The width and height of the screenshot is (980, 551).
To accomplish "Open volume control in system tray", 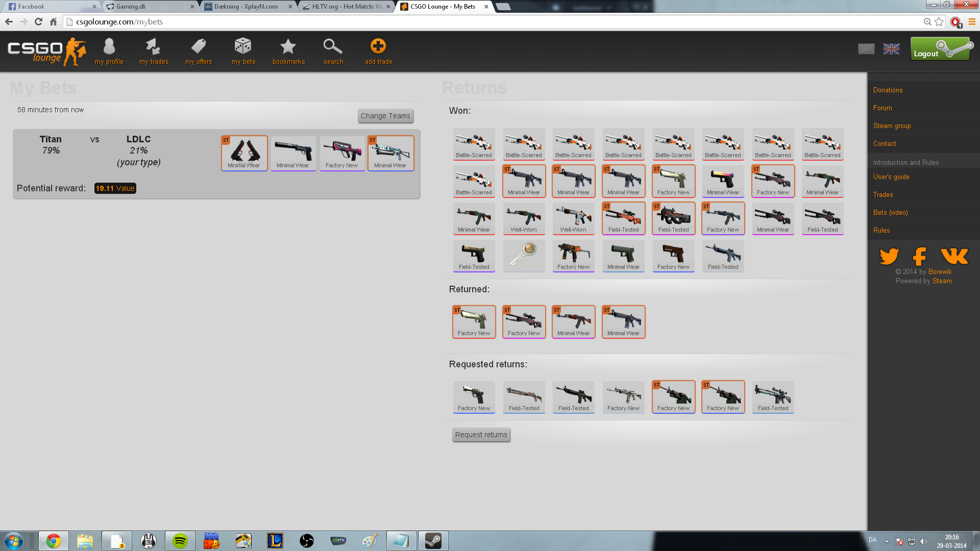I will (x=924, y=541).
